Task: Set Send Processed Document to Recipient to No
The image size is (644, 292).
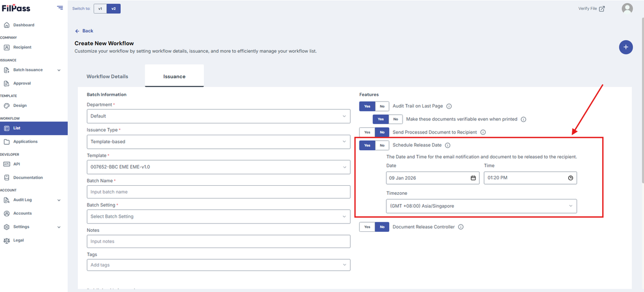Action: [x=382, y=132]
